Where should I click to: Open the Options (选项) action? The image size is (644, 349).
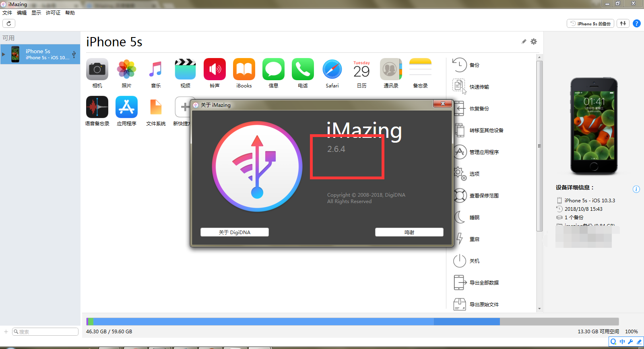(466, 174)
